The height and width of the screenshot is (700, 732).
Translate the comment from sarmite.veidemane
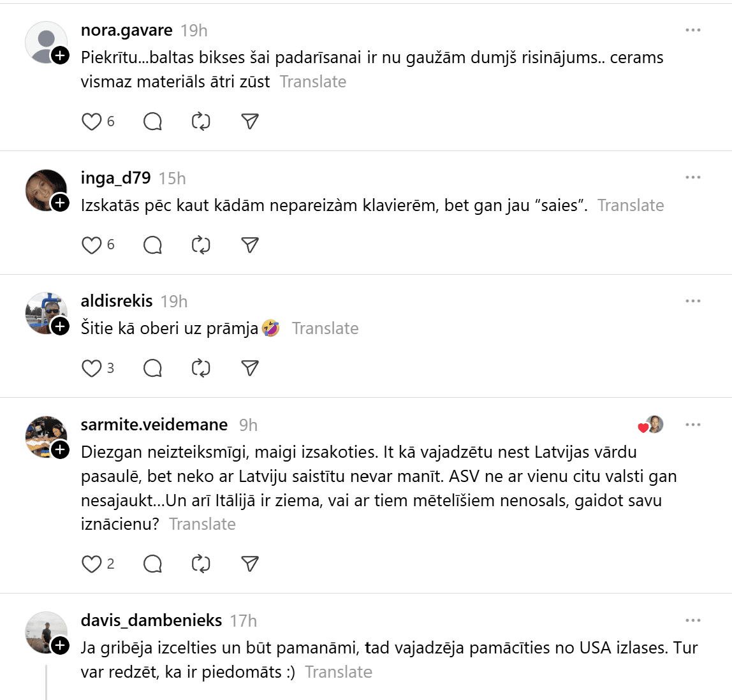pyautogui.click(x=202, y=524)
